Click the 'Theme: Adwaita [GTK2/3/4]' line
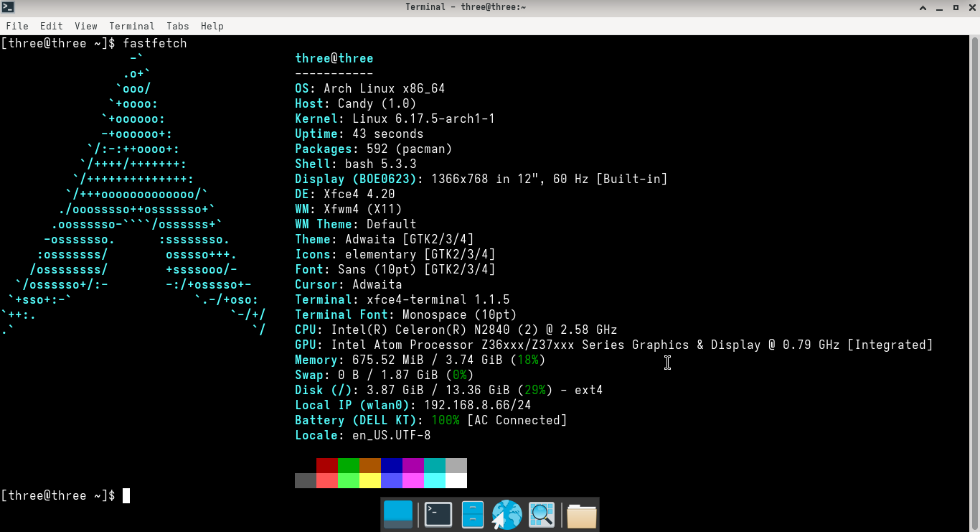 tap(385, 239)
